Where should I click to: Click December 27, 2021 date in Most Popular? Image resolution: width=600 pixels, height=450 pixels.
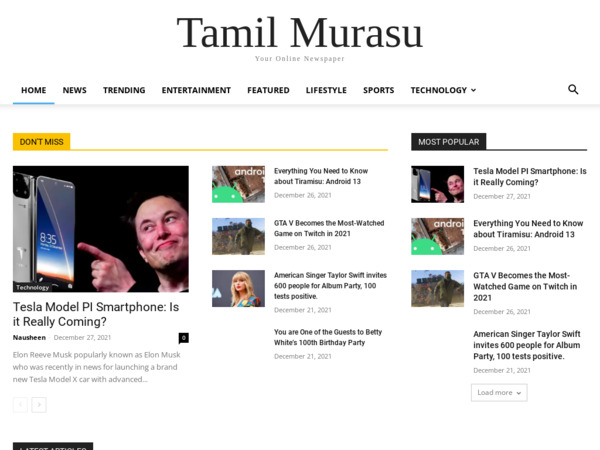tap(502, 196)
